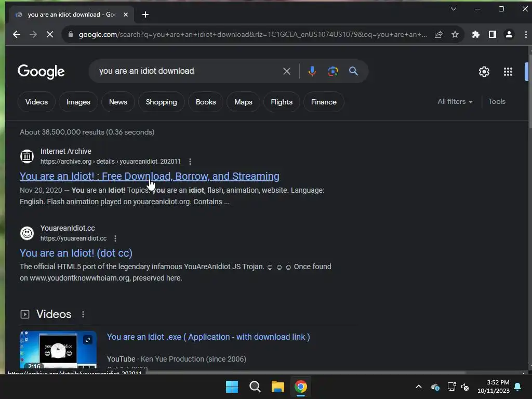Filter results by Finance
Image resolution: width=532 pixels, height=399 pixels.
(324, 102)
